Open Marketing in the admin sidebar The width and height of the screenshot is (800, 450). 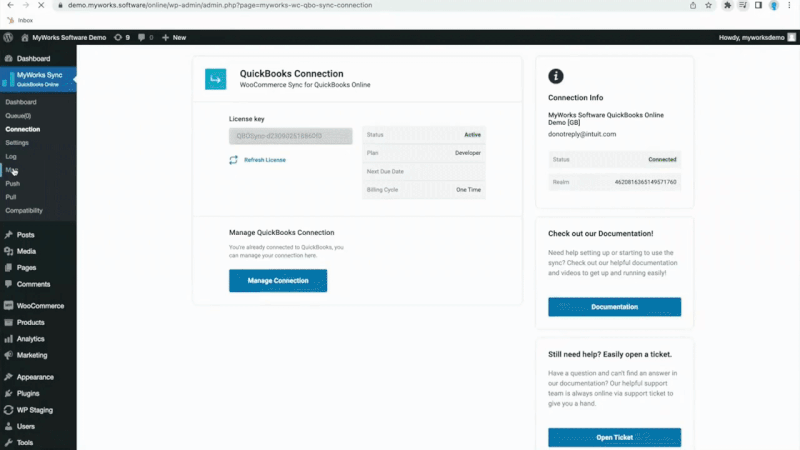pyautogui.click(x=32, y=355)
